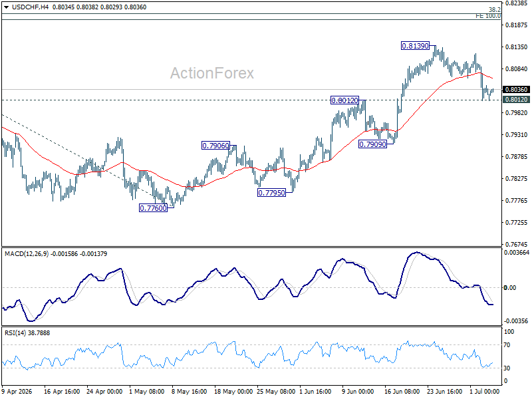Image resolution: width=532 pixels, height=399 pixels.
Task: Click the MACD scale value -0.00356
Action: (516, 321)
